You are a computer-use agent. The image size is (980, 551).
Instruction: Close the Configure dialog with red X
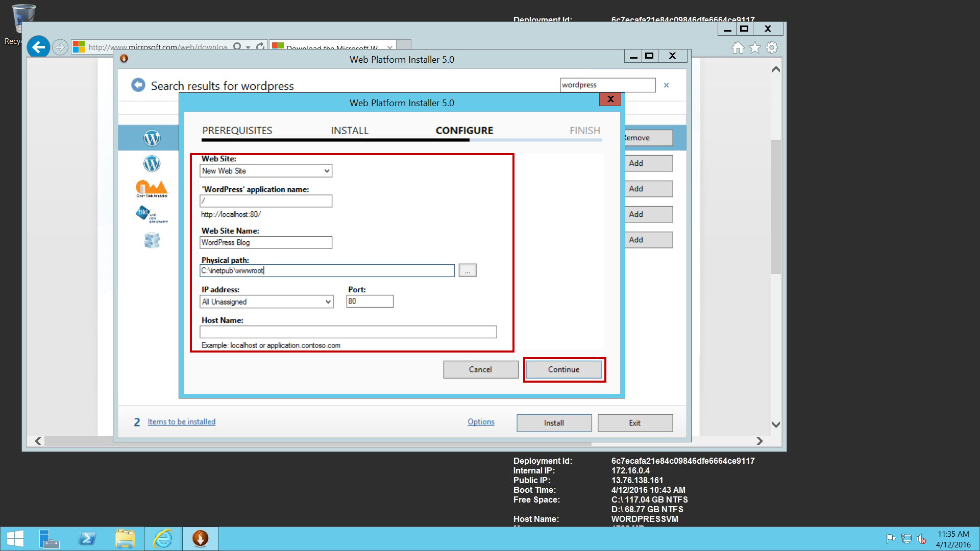point(610,99)
